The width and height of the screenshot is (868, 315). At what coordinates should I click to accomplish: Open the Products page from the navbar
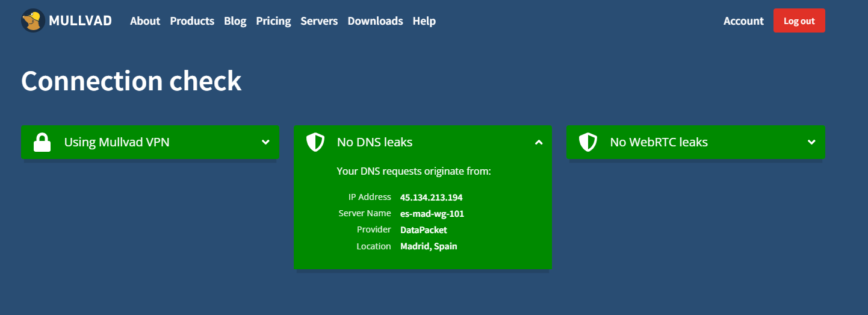point(192,21)
